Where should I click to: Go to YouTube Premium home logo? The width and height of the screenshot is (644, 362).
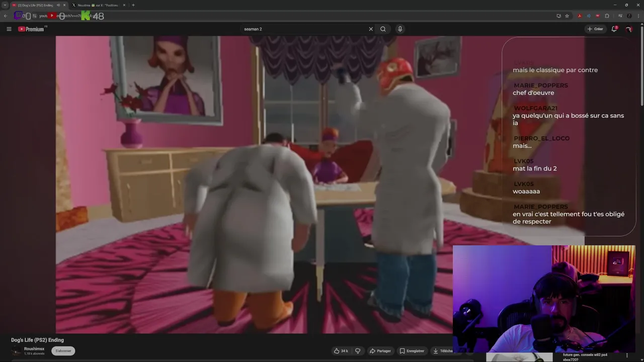click(32, 29)
